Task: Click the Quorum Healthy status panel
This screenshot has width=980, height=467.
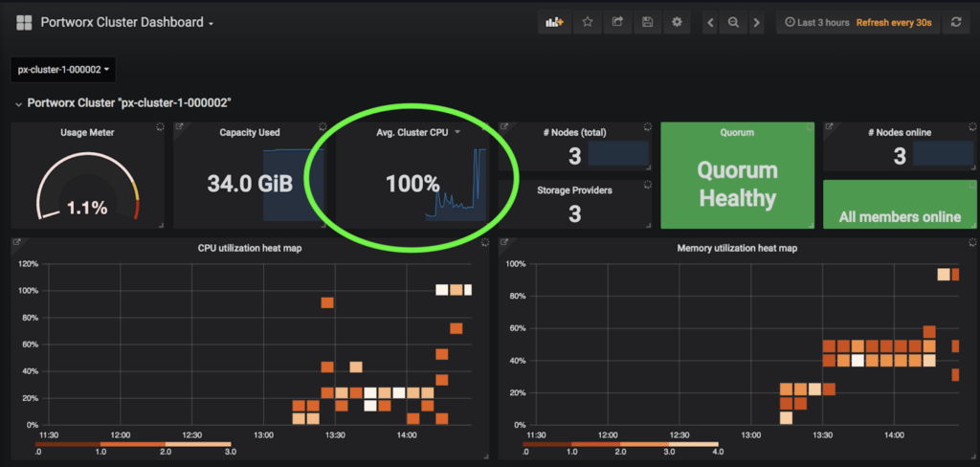Action: pos(736,184)
